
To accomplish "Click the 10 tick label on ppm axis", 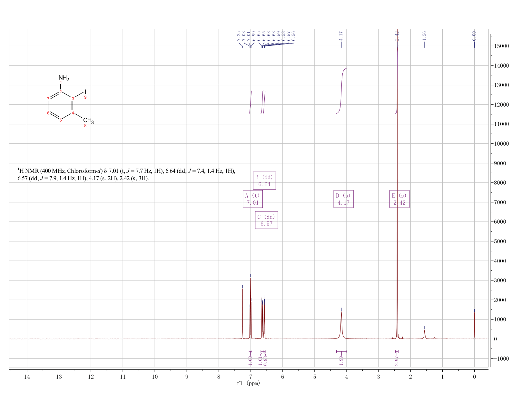I will pos(155,376).
